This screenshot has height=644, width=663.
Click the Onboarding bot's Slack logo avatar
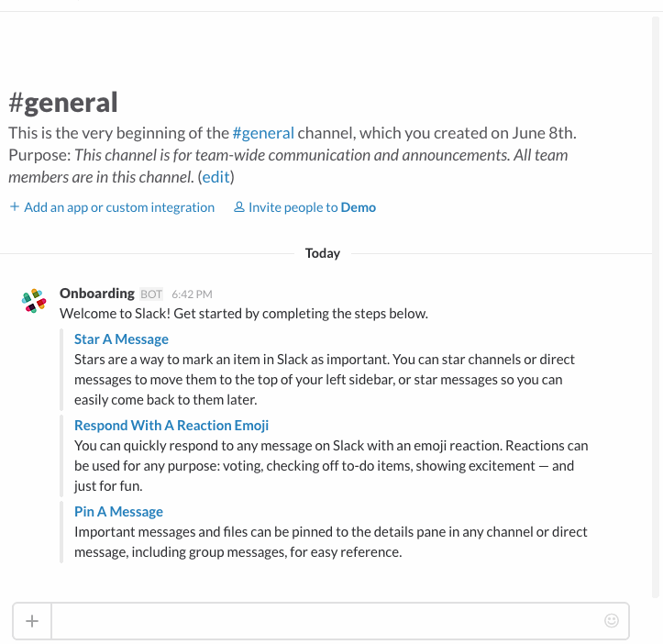(34, 302)
